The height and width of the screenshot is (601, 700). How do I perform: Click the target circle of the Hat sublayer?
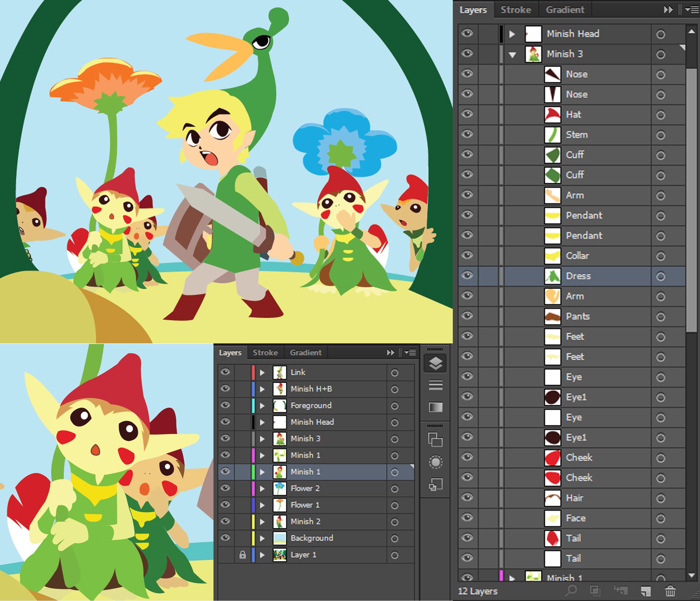(x=661, y=115)
